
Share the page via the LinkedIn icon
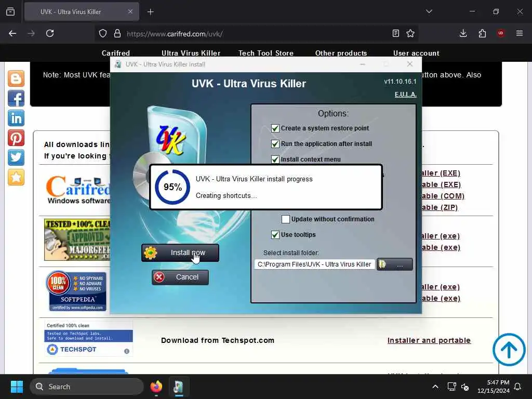16,118
